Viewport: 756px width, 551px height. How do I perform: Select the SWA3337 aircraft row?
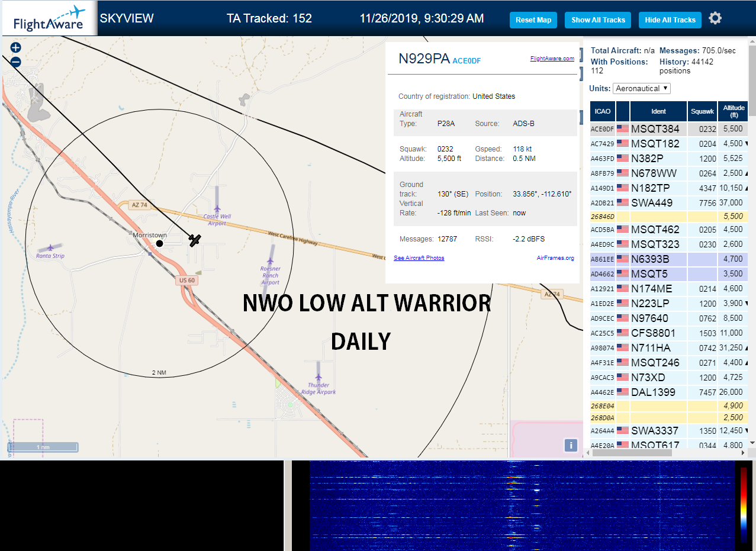(x=669, y=430)
